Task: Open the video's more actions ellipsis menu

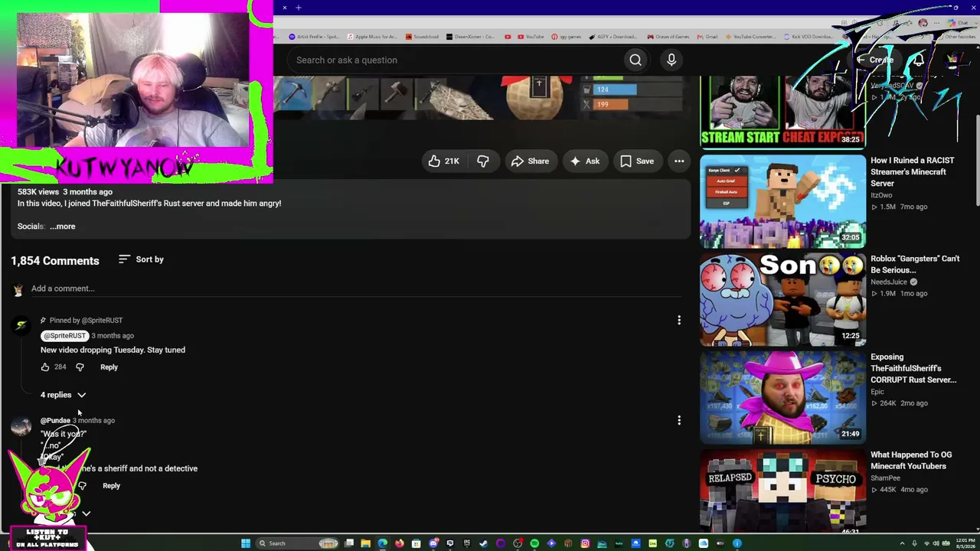Action: point(679,161)
